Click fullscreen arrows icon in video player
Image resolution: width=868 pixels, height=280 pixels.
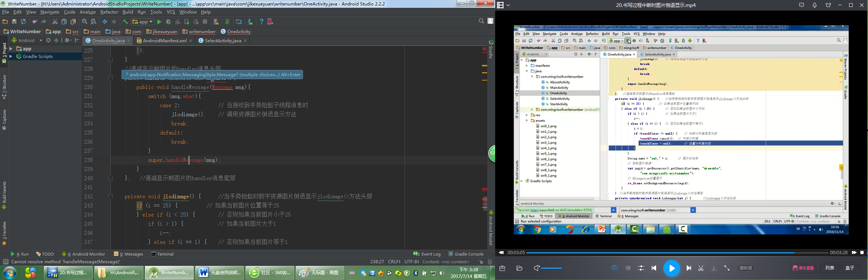pos(727,268)
